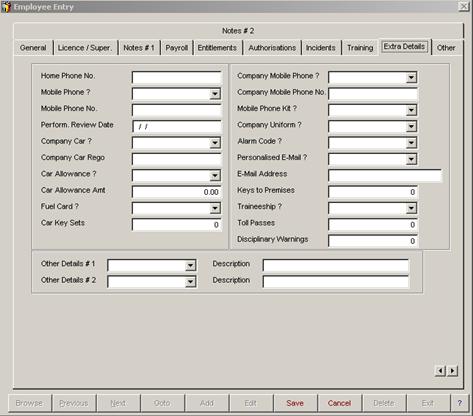
Task: Click the Delete button
Action: (x=384, y=403)
